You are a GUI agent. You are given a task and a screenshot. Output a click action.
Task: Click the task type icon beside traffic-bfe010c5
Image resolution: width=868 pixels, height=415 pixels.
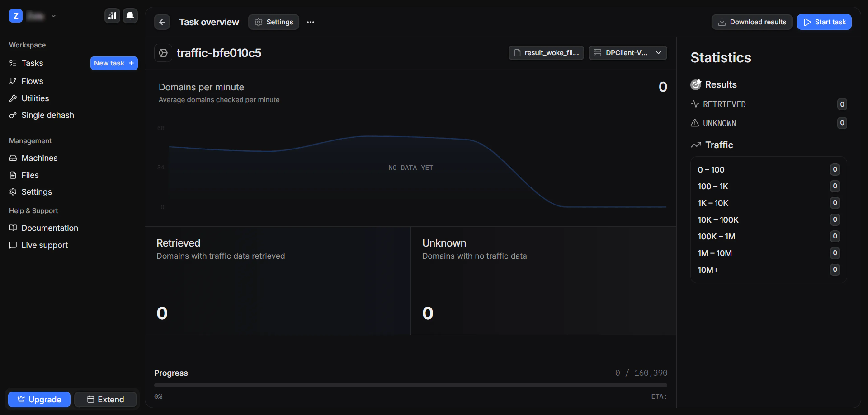point(163,53)
